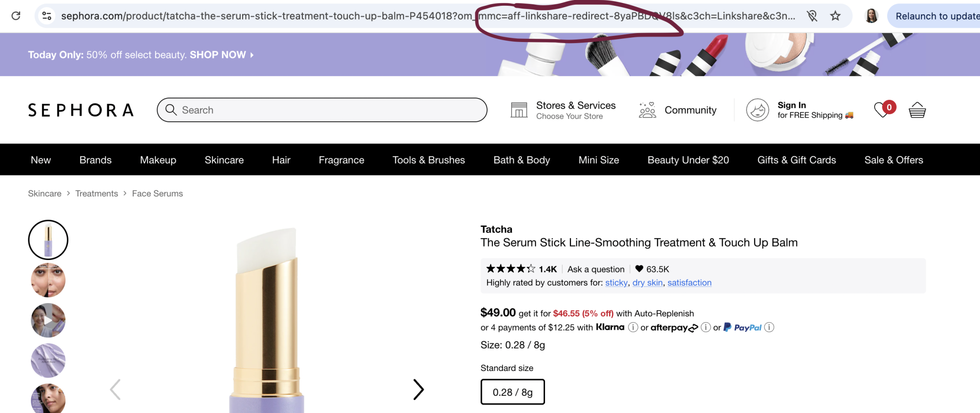Viewport: 980px width, 413px height.
Task: Open the Skincare navigation menu
Action: coord(224,160)
